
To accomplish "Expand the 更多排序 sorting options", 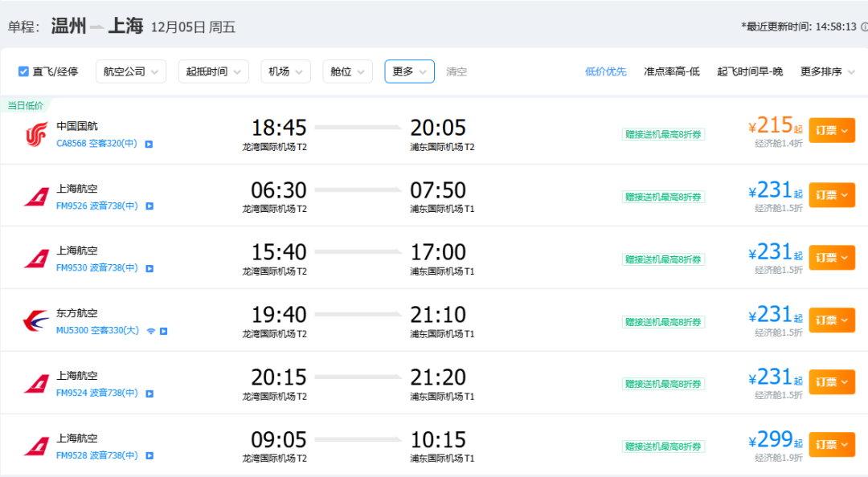I will pos(827,71).
